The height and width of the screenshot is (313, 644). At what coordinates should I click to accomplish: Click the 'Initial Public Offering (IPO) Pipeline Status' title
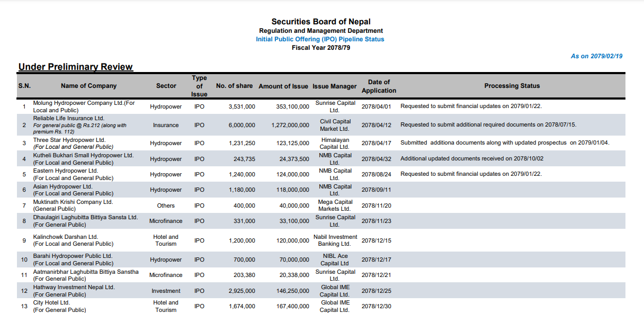[320, 39]
